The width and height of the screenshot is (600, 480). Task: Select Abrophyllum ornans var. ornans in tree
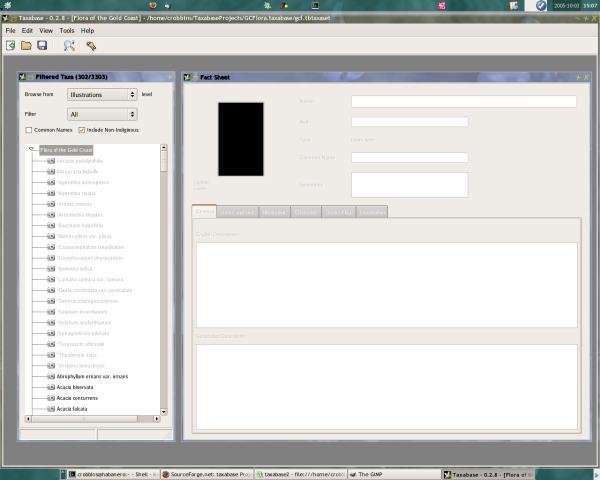[92, 377]
